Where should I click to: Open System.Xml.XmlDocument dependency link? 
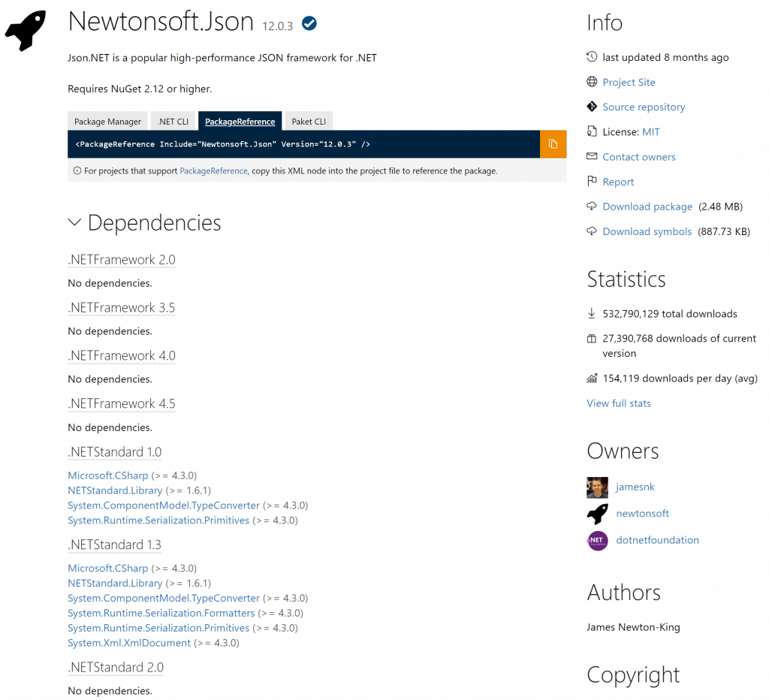(129, 643)
